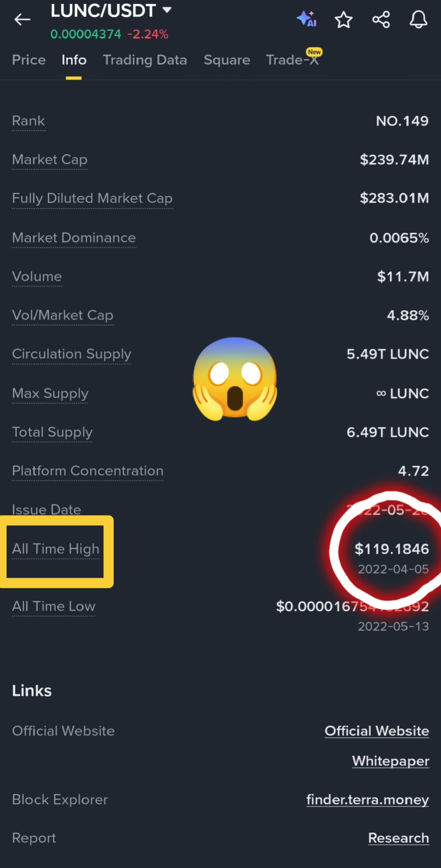Tap the Fully Diluted Market Cap label
Viewport: 441px width, 868px height.
tap(92, 198)
